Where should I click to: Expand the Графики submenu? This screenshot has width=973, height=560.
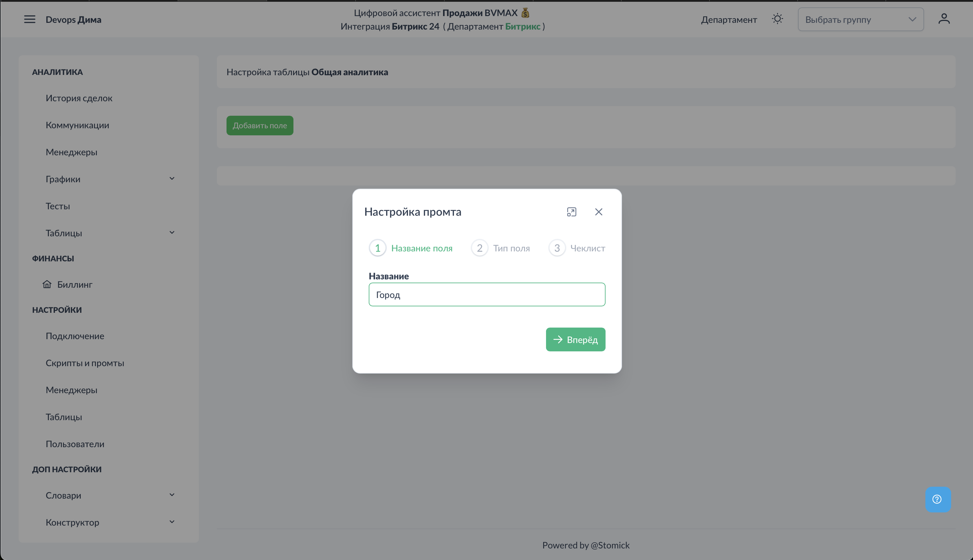pyautogui.click(x=172, y=179)
